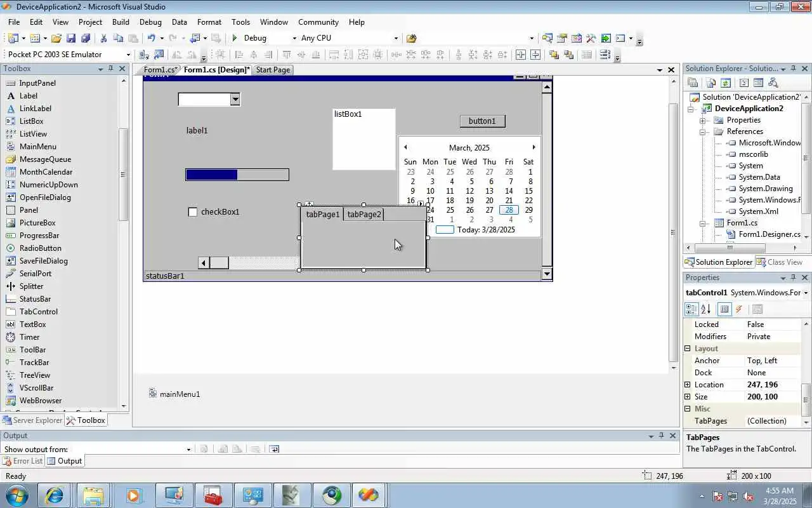Click Connect to Device toolbar icon

[144, 55]
